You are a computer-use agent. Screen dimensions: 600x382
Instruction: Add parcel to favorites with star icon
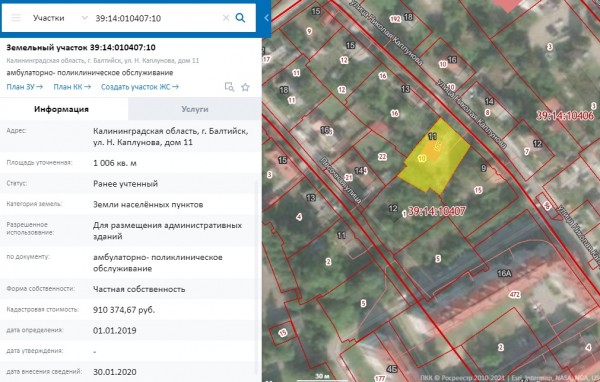click(245, 87)
